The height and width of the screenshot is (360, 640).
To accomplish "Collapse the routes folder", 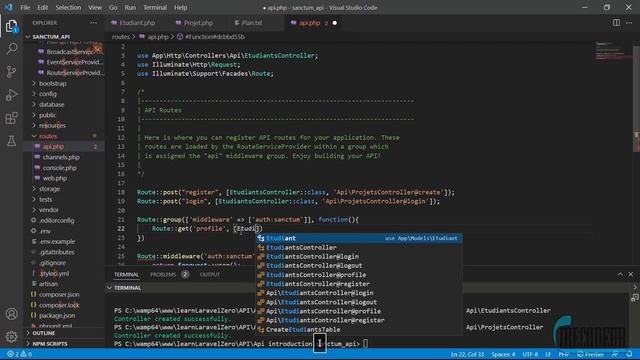I will [64, 136].
